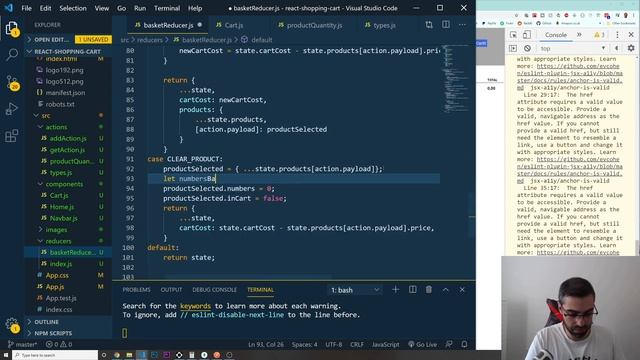Click the feedback icon in status bar
The image size is (640, 360).
point(449,344)
